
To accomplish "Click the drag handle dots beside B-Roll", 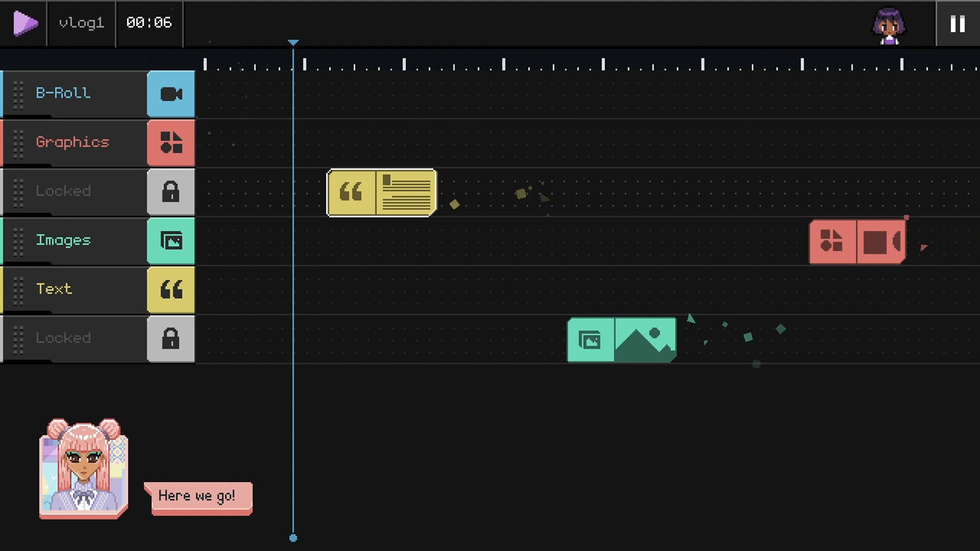I will click(x=18, y=94).
